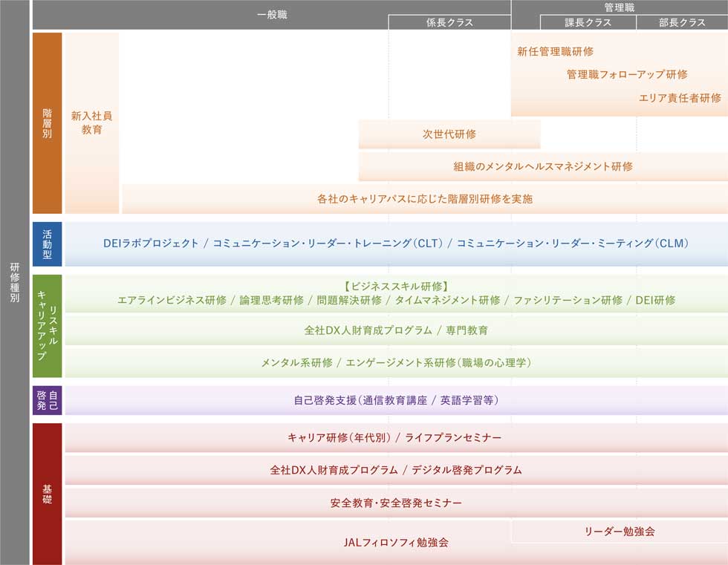This screenshot has height=565, width=728.
Task: Click the JALフィロソフィ勉強会 bar
Action: [396, 542]
